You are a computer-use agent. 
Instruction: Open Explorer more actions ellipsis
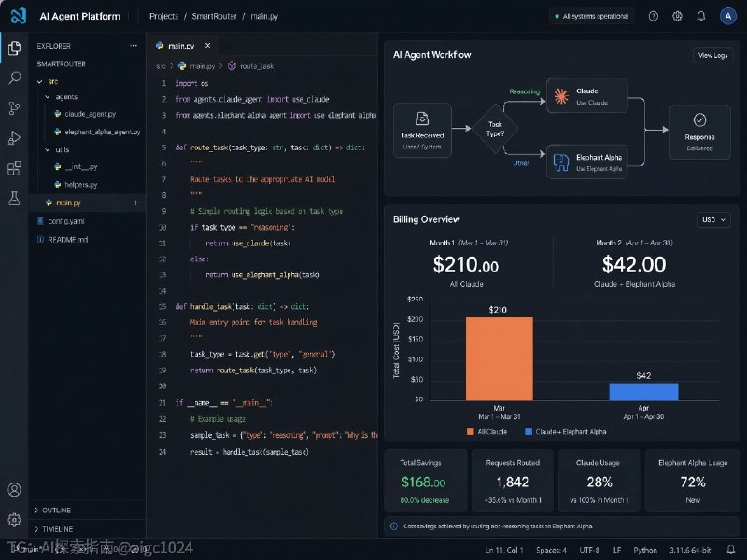tap(134, 46)
